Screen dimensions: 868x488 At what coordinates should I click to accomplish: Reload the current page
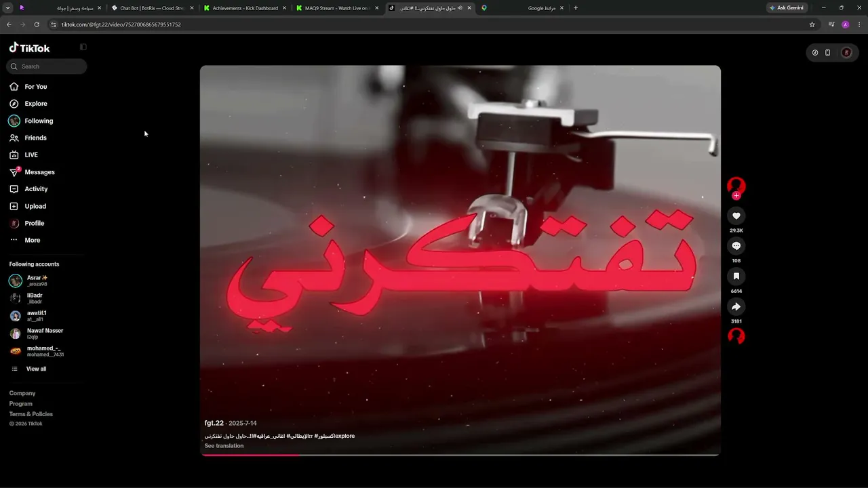tap(37, 24)
